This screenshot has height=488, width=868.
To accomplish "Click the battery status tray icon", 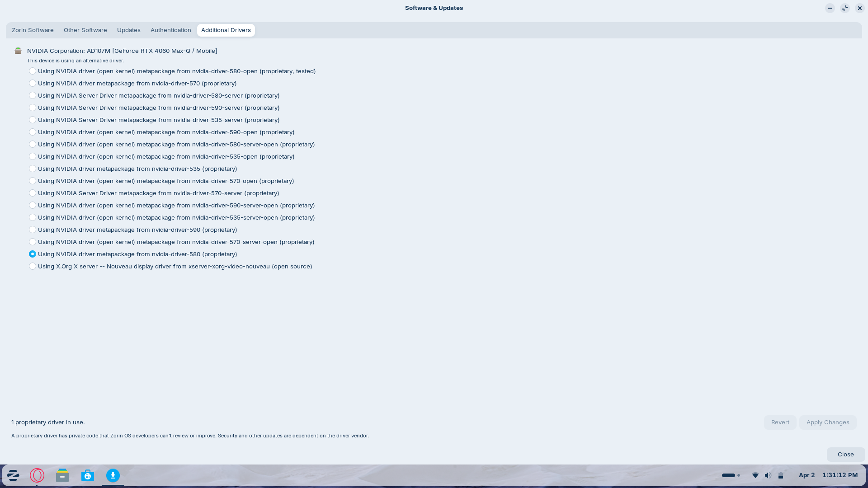I will click(781, 475).
